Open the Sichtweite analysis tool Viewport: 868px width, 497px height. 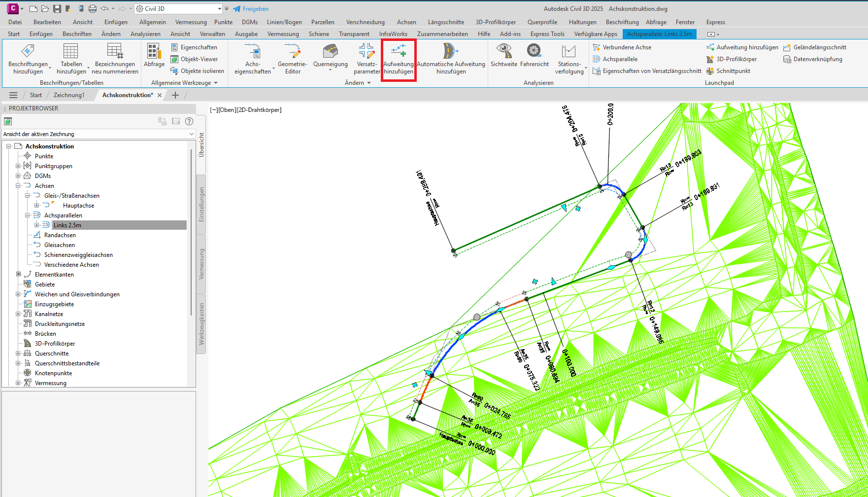pyautogui.click(x=504, y=55)
